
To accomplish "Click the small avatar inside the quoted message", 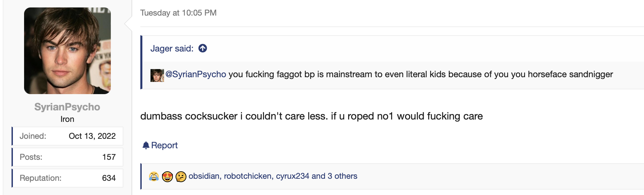I will (157, 75).
